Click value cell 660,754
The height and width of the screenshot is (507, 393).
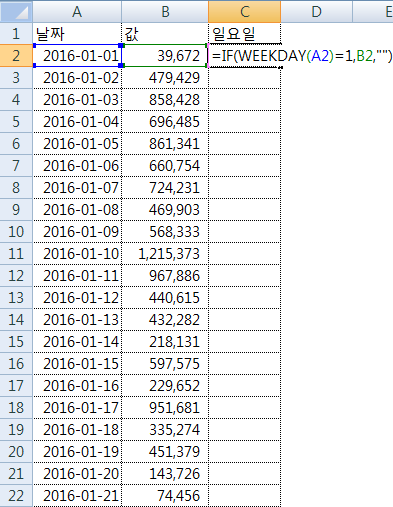165,166
